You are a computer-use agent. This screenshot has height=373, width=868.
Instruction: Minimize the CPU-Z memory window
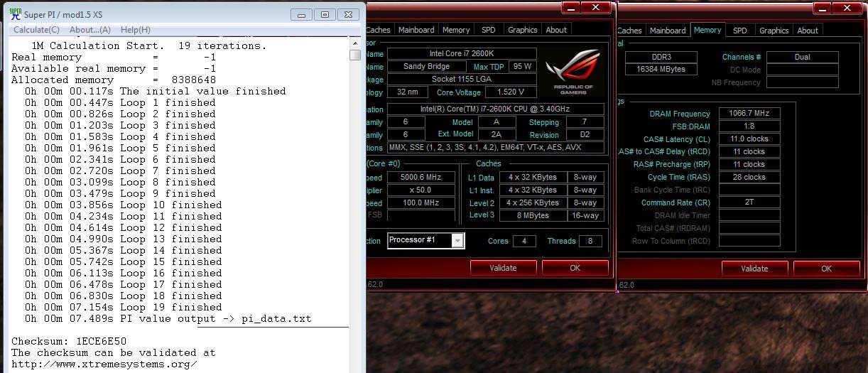823,8
